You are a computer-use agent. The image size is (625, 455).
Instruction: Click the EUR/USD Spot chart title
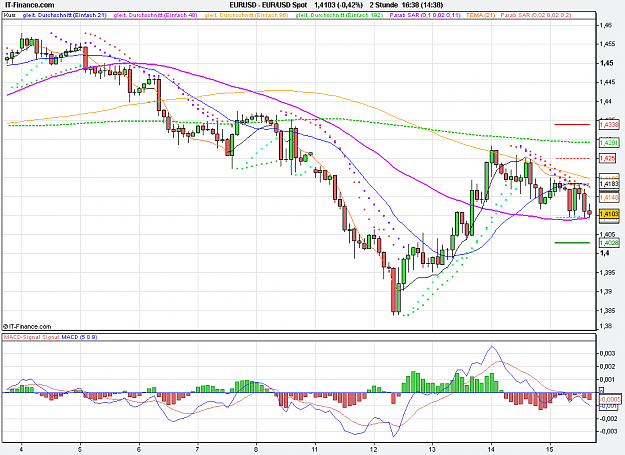click(x=268, y=5)
